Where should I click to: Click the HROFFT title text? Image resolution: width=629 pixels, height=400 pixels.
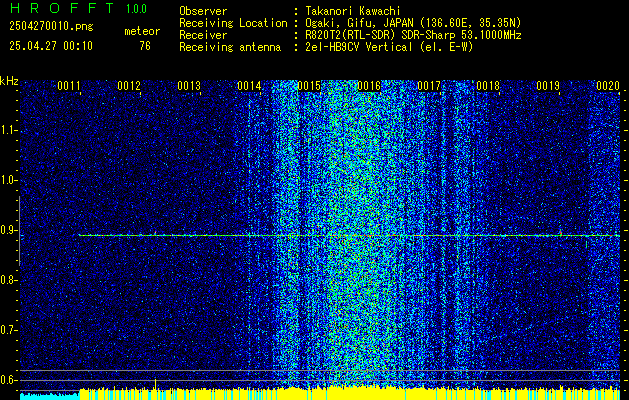pos(62,8)
